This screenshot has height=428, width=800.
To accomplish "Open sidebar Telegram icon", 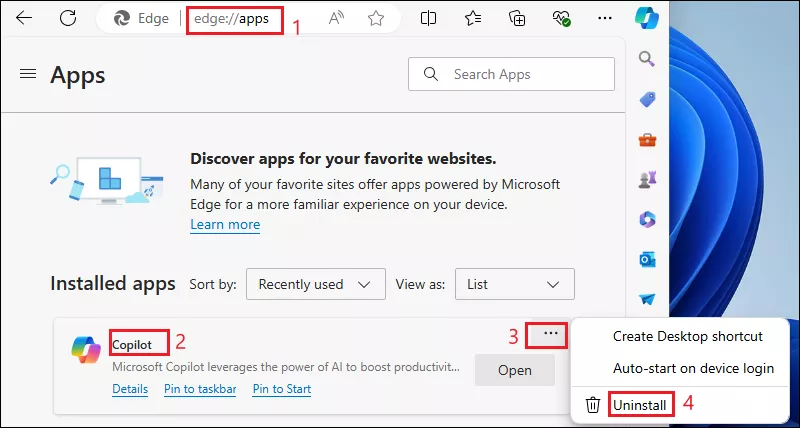I will 647,299.
